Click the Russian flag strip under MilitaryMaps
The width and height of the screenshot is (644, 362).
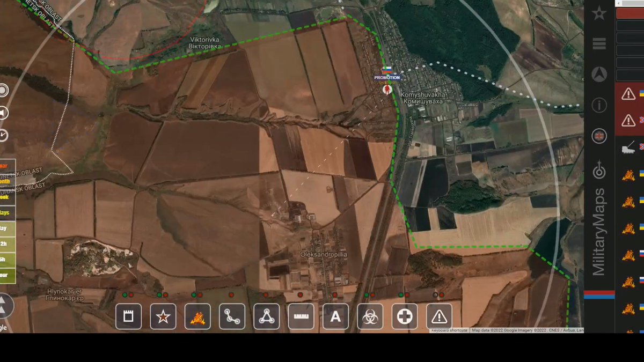pos(599,295)
